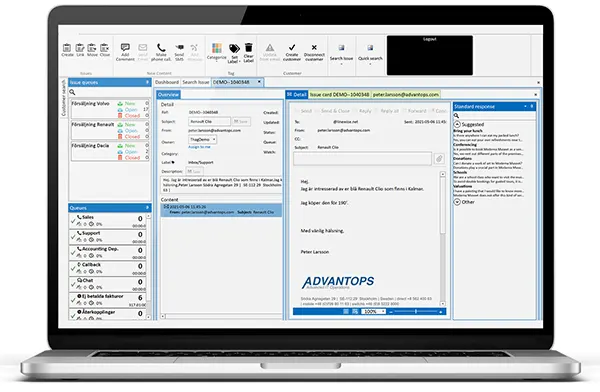This screenshot has width=600, height=392.
Task: Select the content entry from peter.larsson
Action: pyautogui.click(x=222, y=209)
